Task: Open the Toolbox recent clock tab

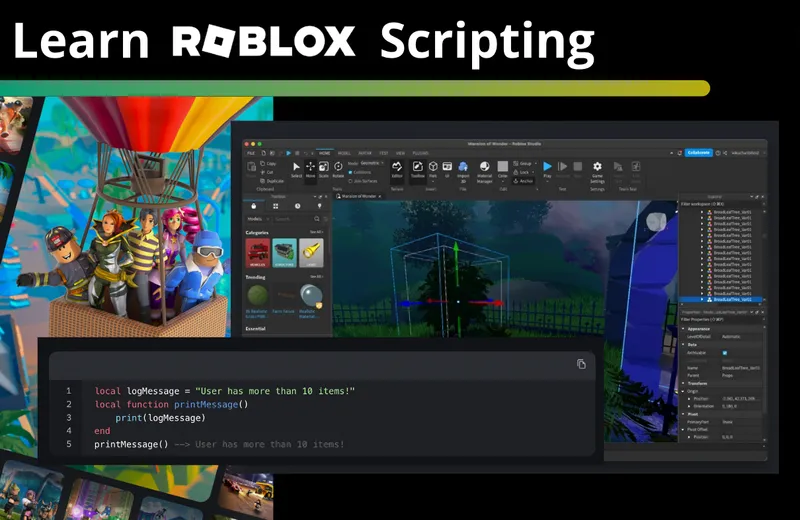Action: click(x=297, y=206)
